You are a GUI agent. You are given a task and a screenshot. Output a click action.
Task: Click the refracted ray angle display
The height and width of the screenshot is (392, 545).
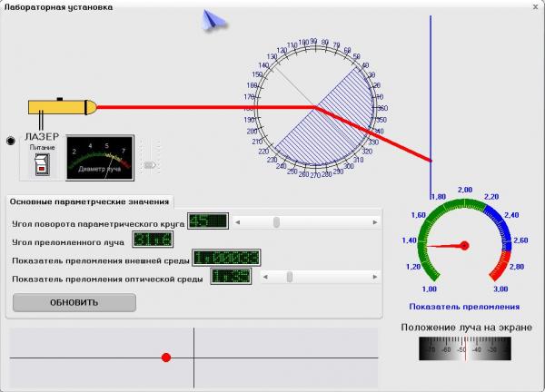[153, 240]
